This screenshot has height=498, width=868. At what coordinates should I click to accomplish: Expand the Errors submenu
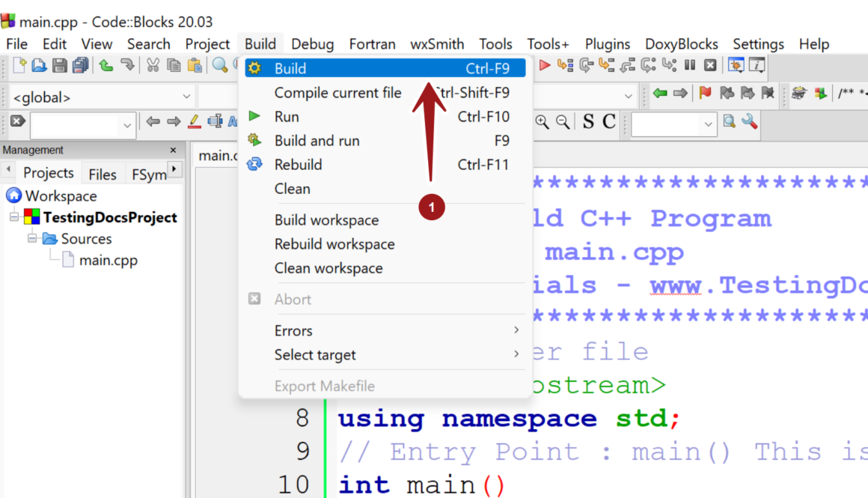coord(397,330)
